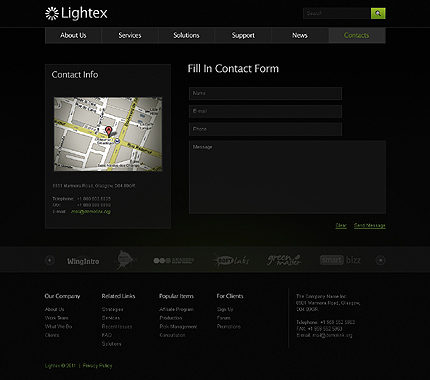Select the Support navigation item
The image size is (430, 380).
click(243, 35)
